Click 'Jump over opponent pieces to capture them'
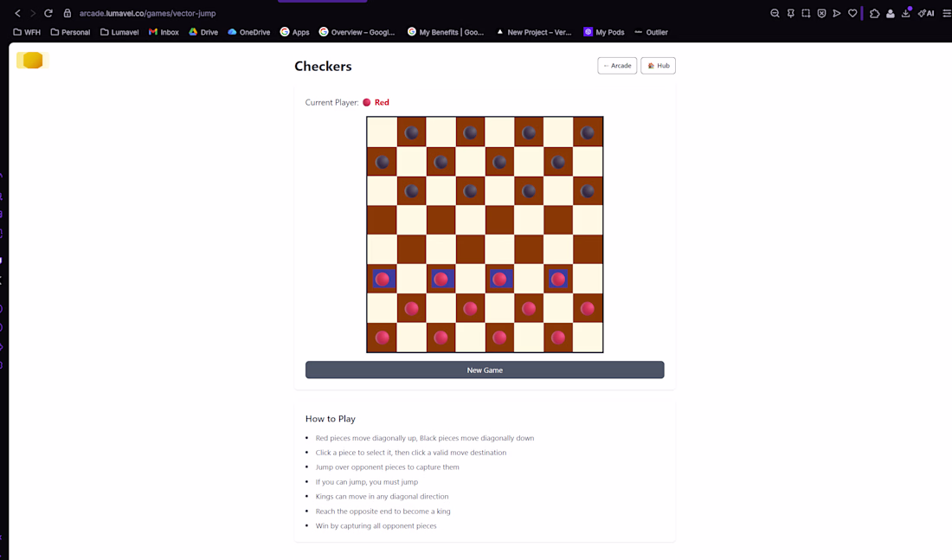Screen dimensions: 952x560 point(388,467)
